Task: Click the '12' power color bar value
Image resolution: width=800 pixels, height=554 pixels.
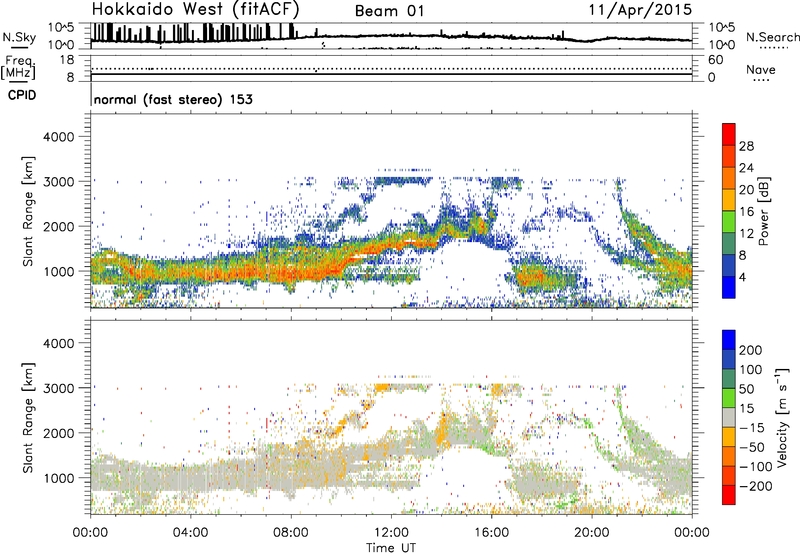Action: point(746,234)
